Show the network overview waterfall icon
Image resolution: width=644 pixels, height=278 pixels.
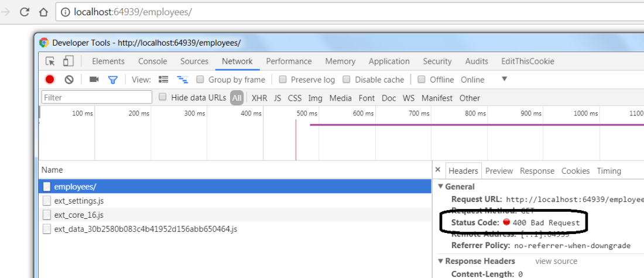pyautogui.click(x=183, y=80)
